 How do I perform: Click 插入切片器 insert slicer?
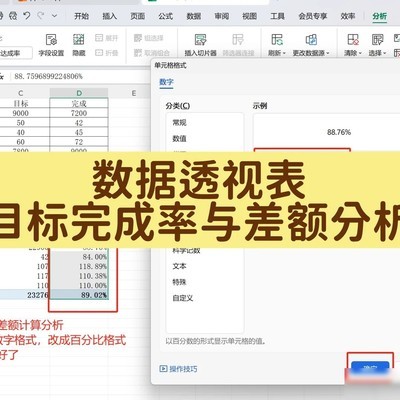pos(201,45)
